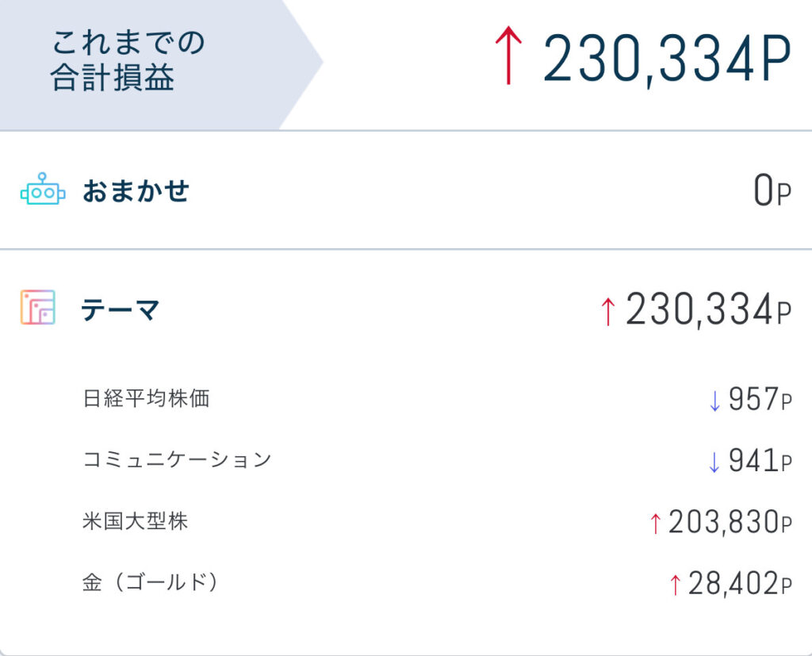Screen dimensions: 812x656
Task: Click the total 230,334P value at top
Action: (x=668, y=58)
